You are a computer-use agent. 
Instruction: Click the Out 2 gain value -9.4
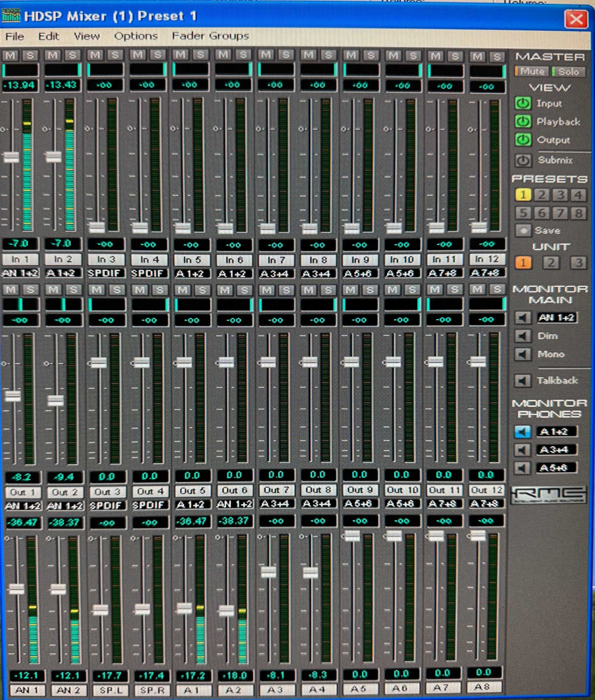pyautogui.click(x=65, y=477)
